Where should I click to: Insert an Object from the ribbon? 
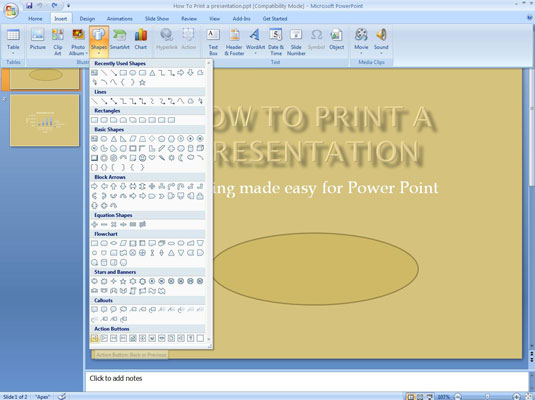pyautogui.click(x=336, y=40)
